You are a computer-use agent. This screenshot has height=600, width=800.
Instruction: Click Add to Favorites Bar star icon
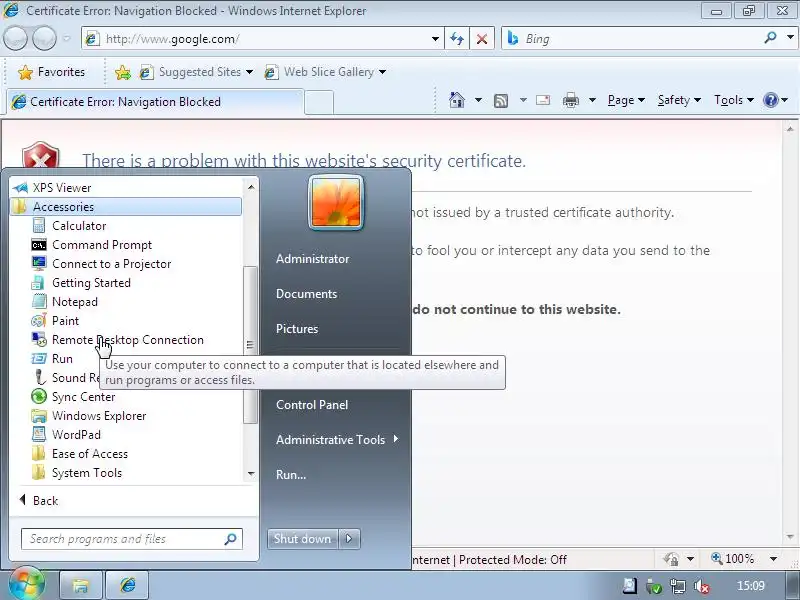click(122, 72)
